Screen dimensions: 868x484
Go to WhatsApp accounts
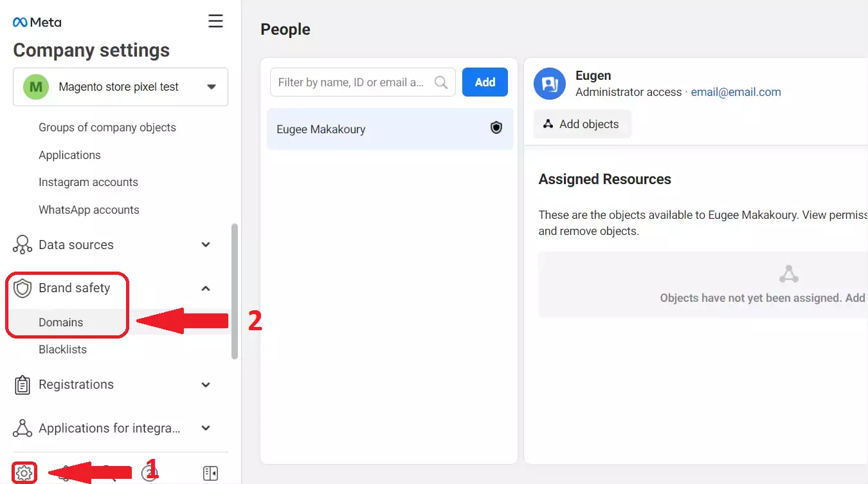click(x=89, y=210)
